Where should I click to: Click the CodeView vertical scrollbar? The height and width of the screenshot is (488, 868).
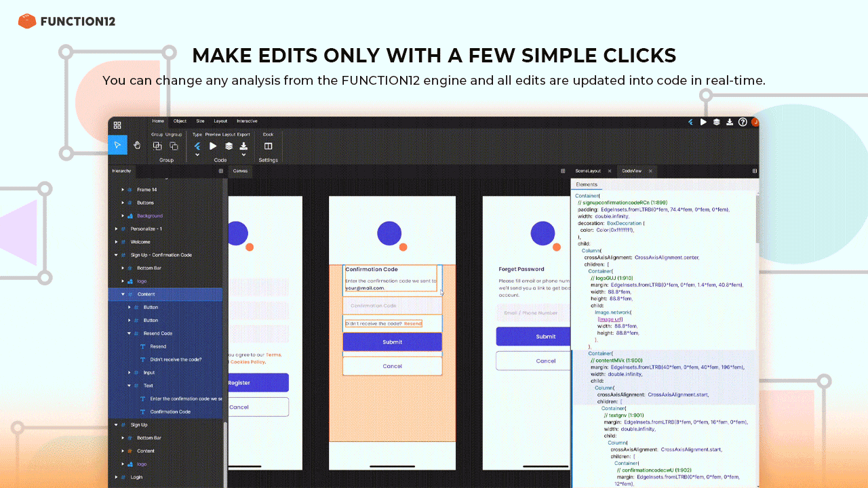coord(757,220)
